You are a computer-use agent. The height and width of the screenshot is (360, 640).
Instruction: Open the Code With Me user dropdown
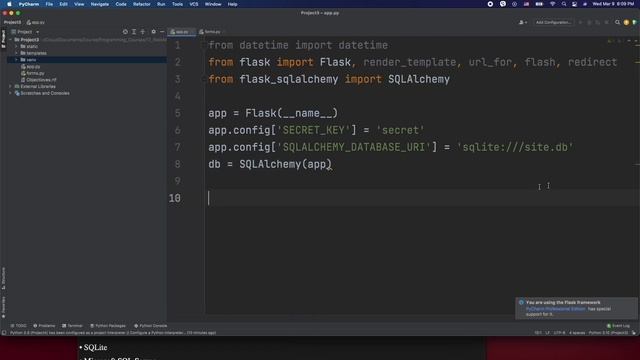(522, 22)
